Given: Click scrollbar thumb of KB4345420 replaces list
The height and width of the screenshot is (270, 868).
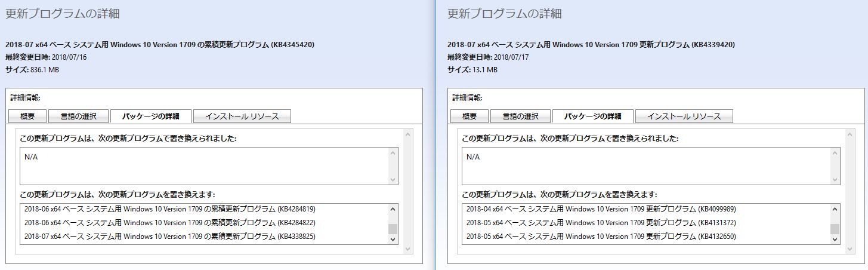Looking at the screenshot, I should (x=393, y=229).
